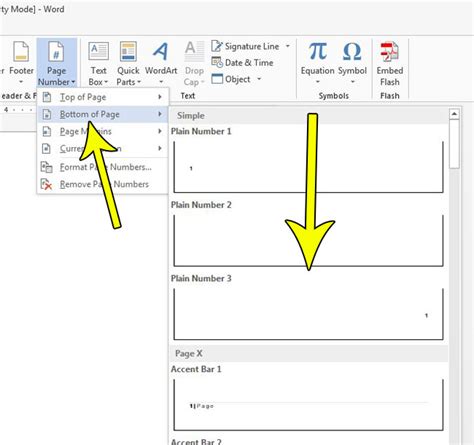Image resolution: width=474 pixels, height=445 pixels.
Task: Click the Footer icon in the ribbon
Action: click(x=21, y=52)
